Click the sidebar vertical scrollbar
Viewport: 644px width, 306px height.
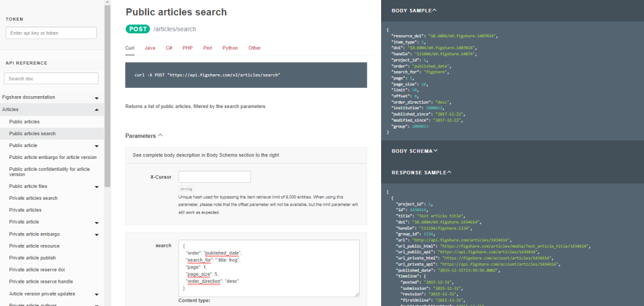(108, 94)
